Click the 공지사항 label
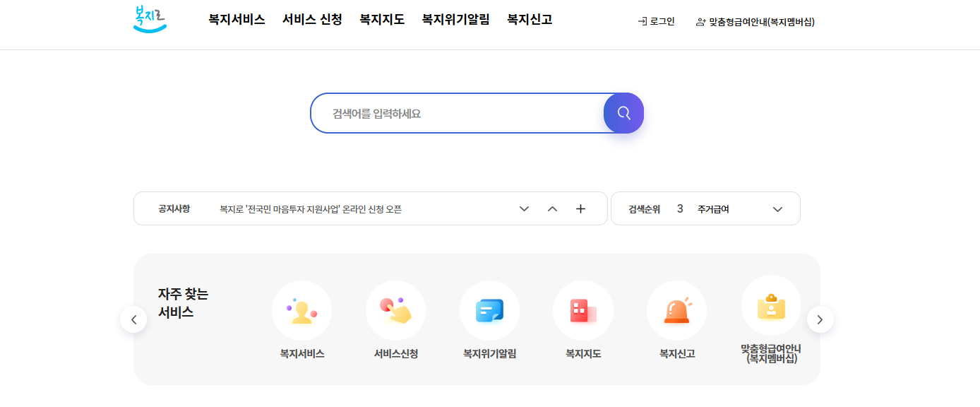The image size is (980, 407). click(x=174, y=209)
